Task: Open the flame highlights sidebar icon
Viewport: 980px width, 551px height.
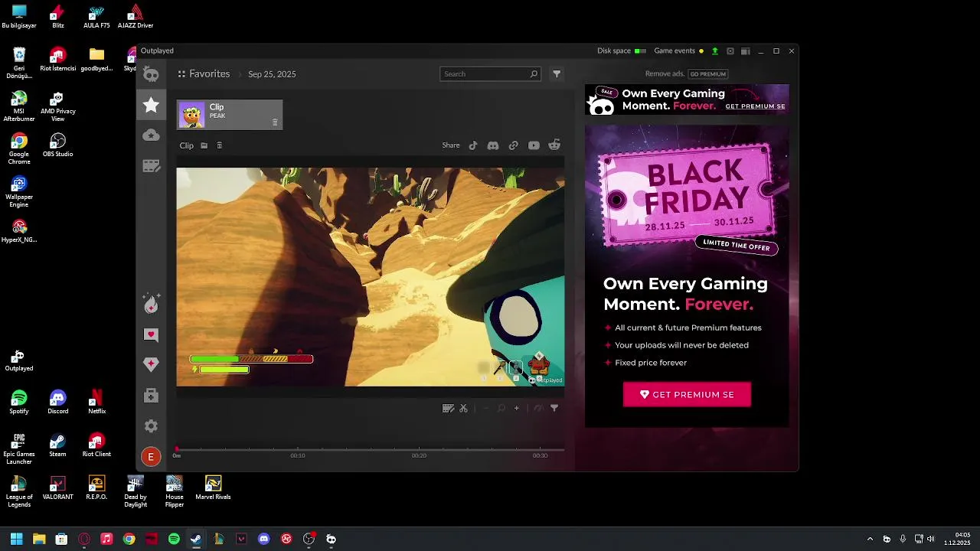Action: (x=151, y=304)
